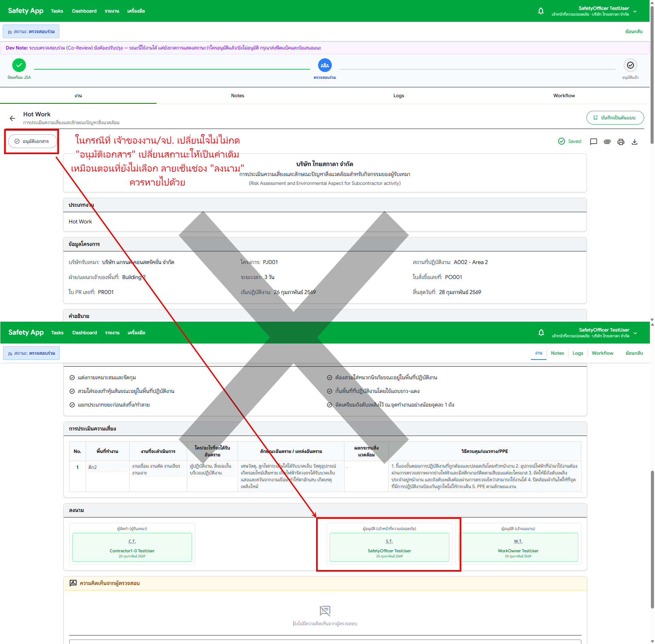
Task: Click the attachment paperclip icon
Action: (x=607, y=142)
